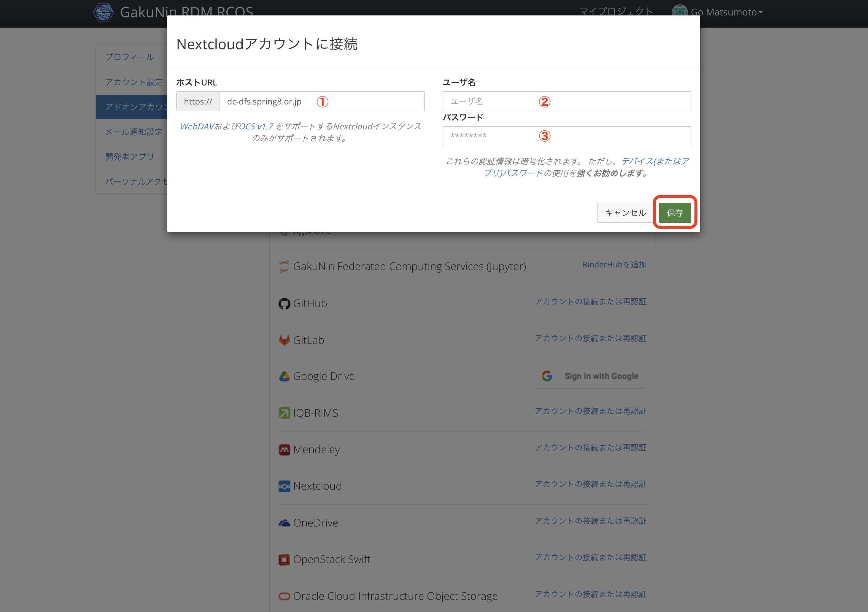The image size is (868, 612).
Task: Click OneDrive's アカウントの接続または再認証 link
Action: tap(591, 521)
